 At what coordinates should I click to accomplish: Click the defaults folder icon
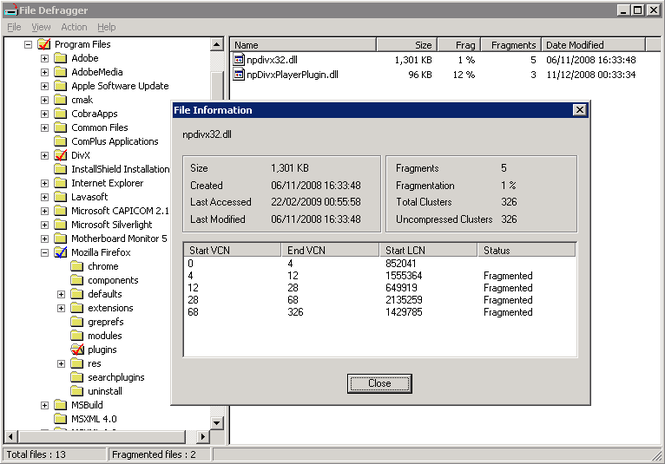77,294
